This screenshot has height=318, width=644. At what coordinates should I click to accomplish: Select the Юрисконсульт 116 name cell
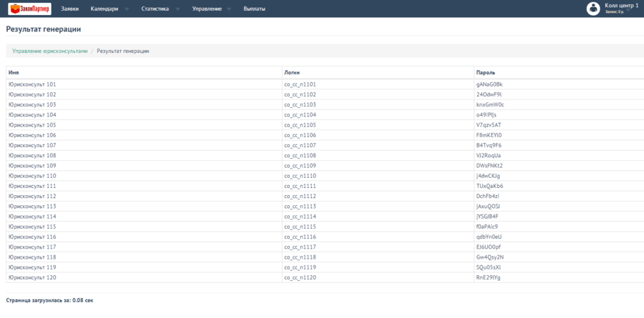144,237
